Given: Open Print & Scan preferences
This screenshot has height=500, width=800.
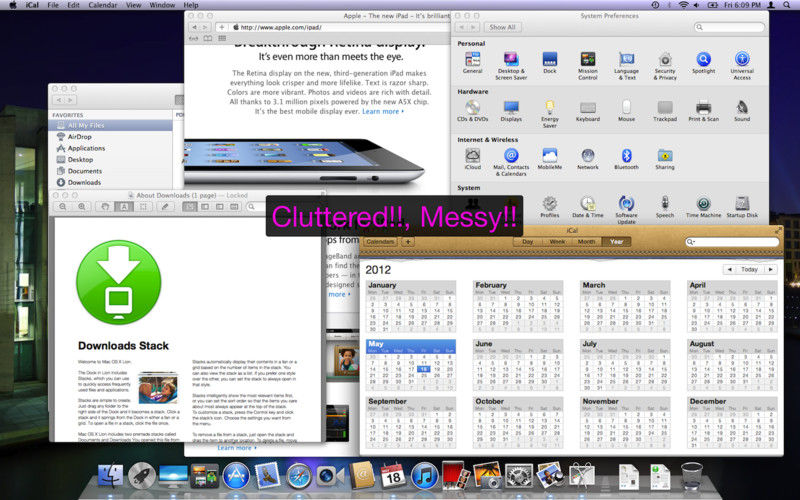Looking at the screenshot, I should (x=704, y=111).
